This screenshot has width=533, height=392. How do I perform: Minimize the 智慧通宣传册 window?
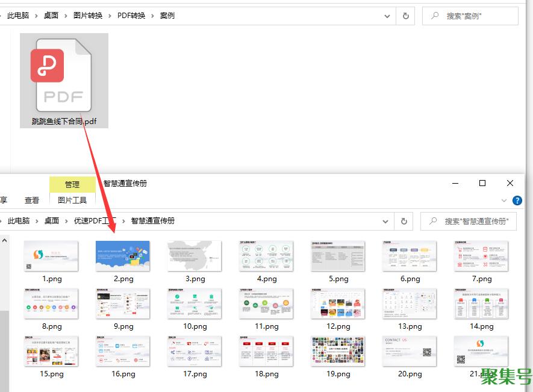pos(454,183)
